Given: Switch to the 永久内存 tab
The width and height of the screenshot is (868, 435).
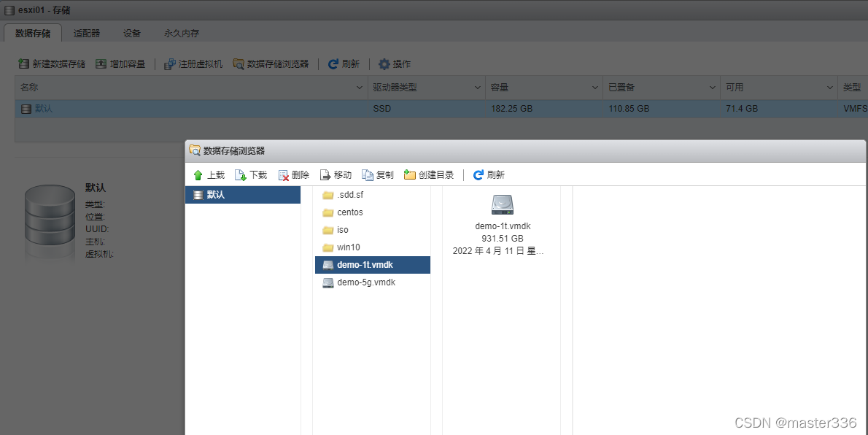Looking at the screenshot, I should pyautogui.click(x=182, y=34).
